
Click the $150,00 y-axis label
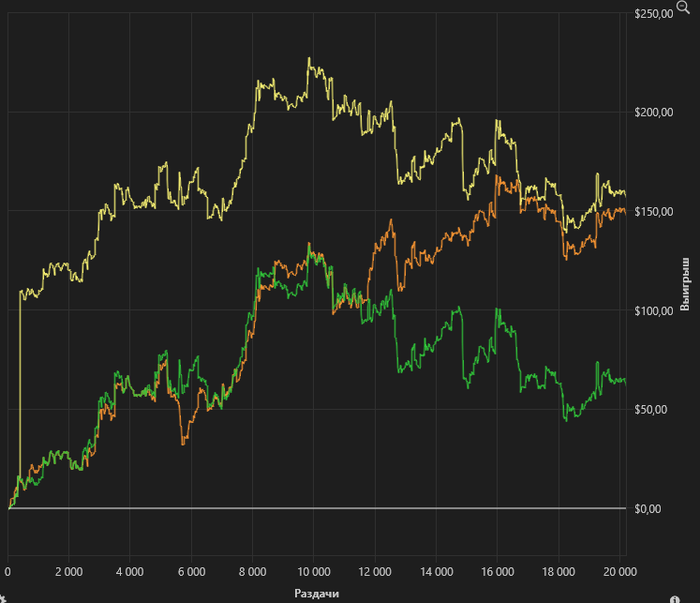coord(652,211)
